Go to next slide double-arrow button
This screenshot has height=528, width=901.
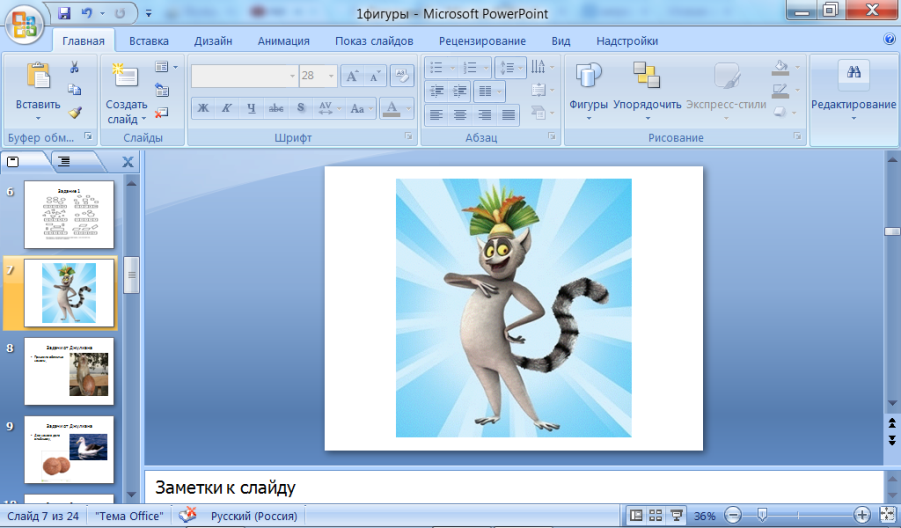click(x=892, y=441)
